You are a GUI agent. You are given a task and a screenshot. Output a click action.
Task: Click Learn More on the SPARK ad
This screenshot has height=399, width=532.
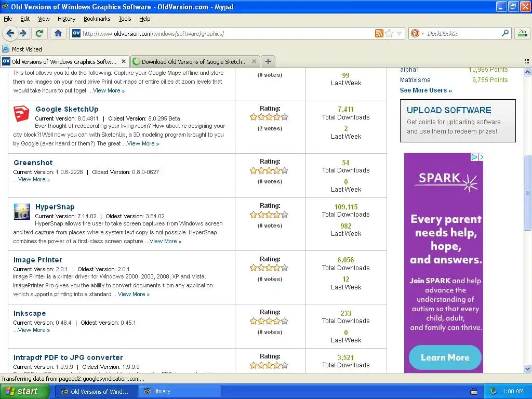tap(445, 357)
